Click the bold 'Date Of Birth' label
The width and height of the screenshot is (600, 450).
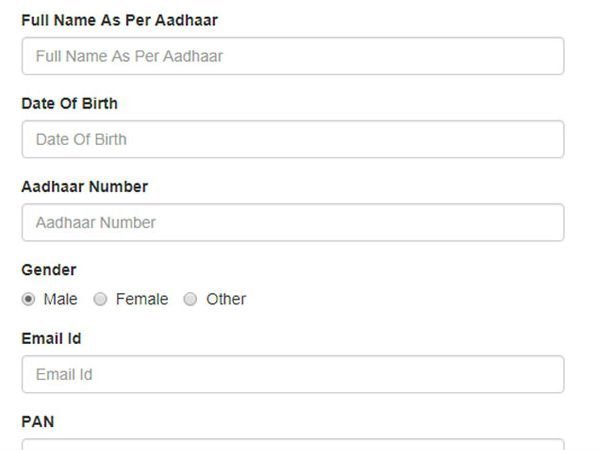(70, 103)
